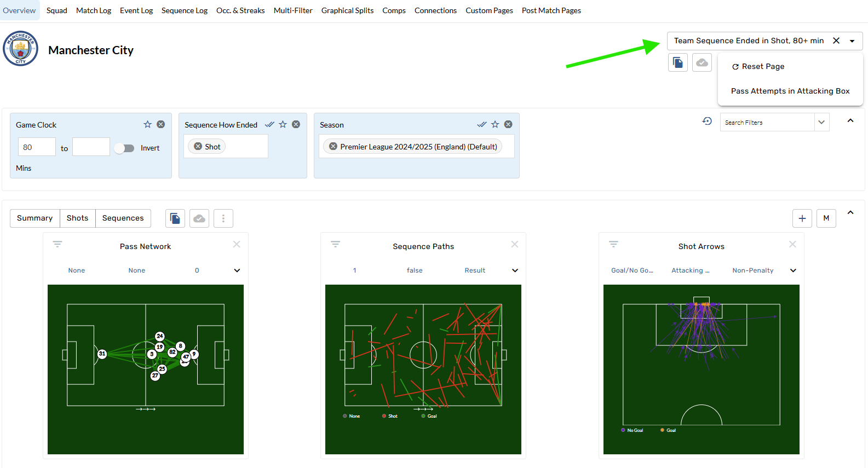Click the Shot Arrows pitch chart

[702, 369]
